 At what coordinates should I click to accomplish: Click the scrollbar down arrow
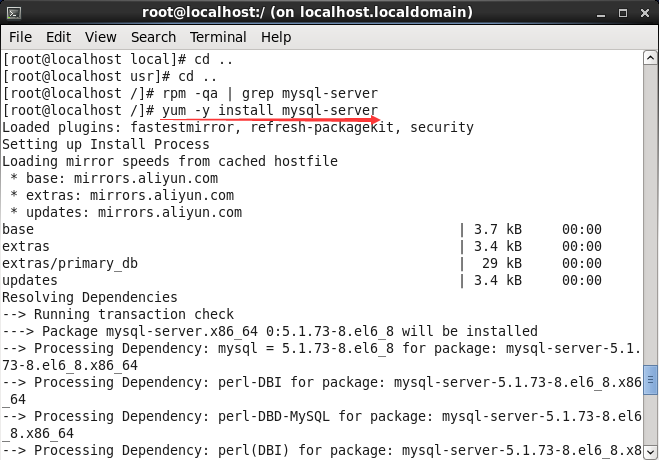coord(650,452)
